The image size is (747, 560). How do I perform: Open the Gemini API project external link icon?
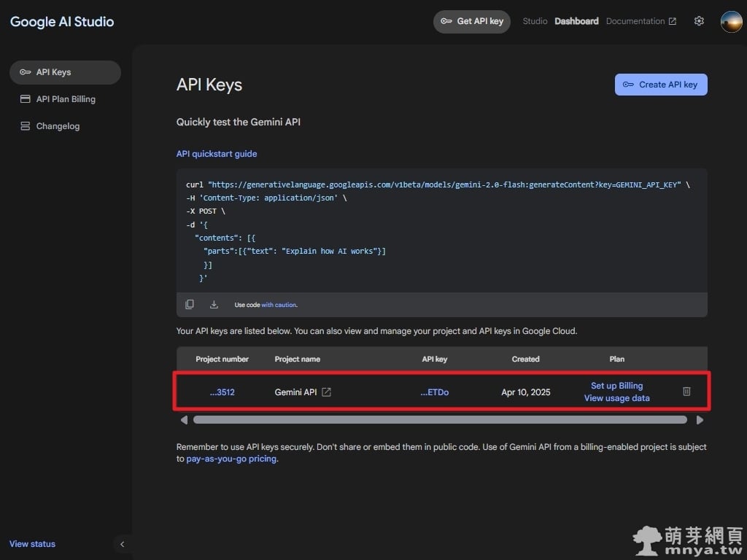coord(327,392)
